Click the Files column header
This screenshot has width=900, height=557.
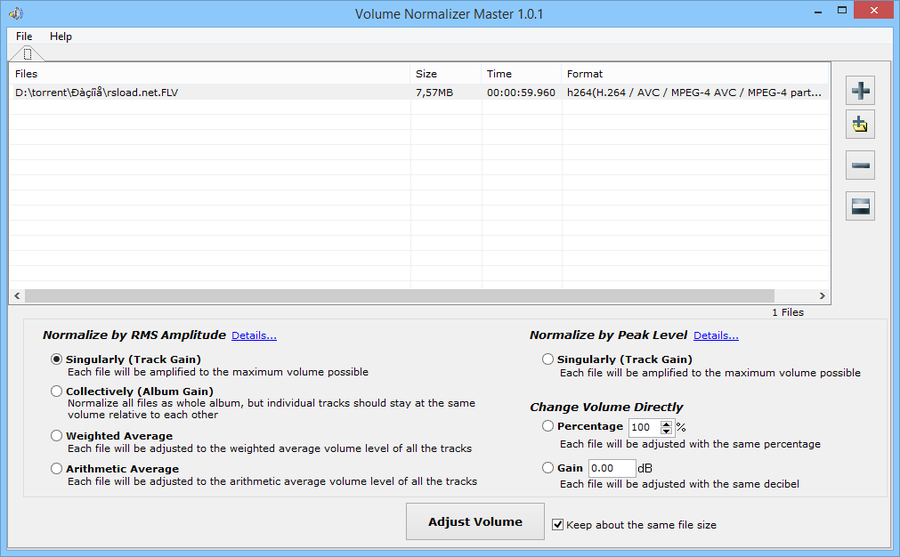point(210,74)
